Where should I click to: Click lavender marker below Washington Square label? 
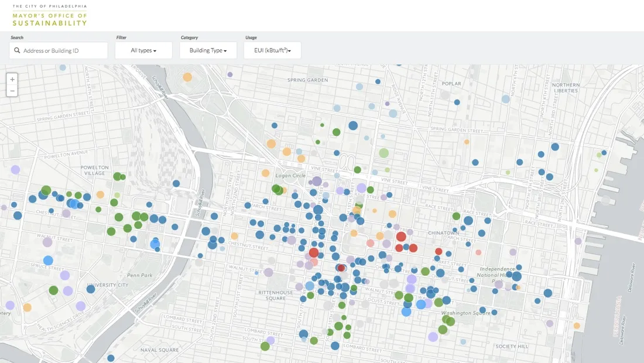coord(433,337)
